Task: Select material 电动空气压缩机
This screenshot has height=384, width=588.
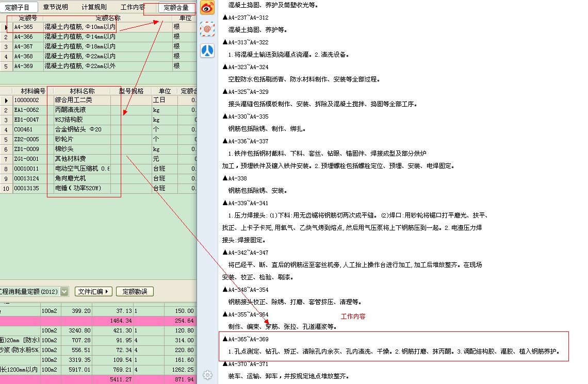Action: [82, 169]
